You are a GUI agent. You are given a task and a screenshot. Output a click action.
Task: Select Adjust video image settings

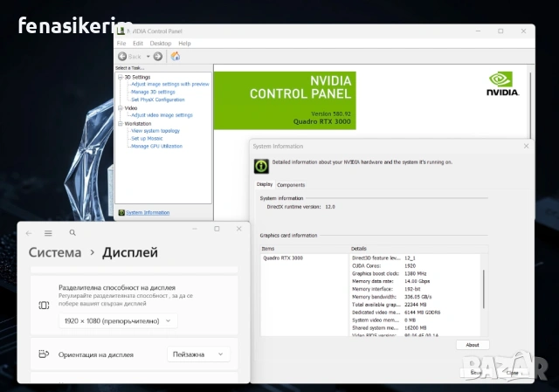(x=162, y=115)
